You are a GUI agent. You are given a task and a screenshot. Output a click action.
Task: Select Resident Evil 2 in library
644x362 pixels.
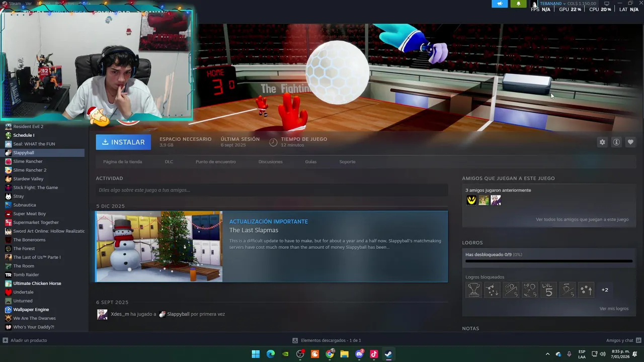click(28, 127)
